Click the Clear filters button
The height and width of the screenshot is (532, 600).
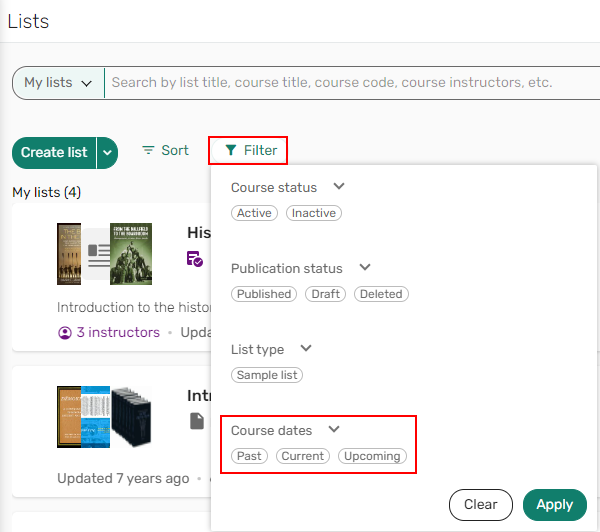[x=481, y=505]
